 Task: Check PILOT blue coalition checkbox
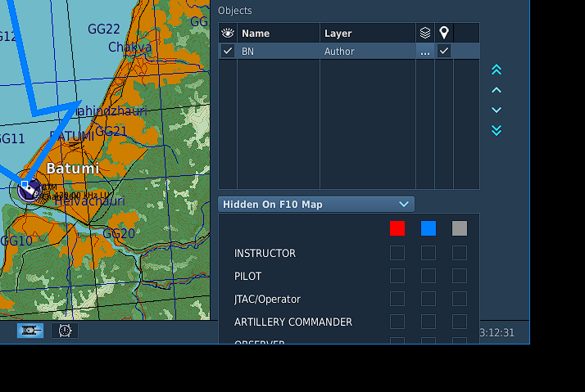tap(429, 276)
